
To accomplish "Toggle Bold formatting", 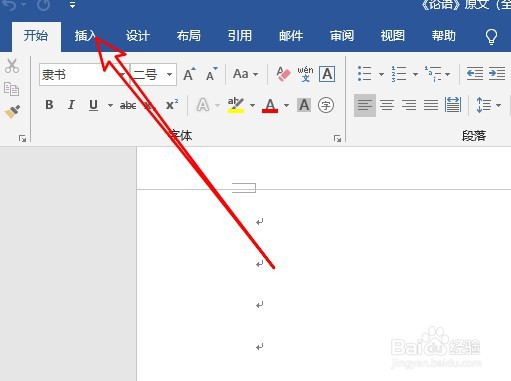I will [x=49, y=105].
